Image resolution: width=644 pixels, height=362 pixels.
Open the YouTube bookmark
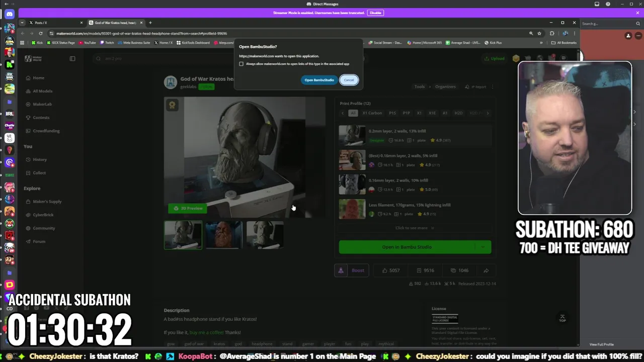[87, 43]
